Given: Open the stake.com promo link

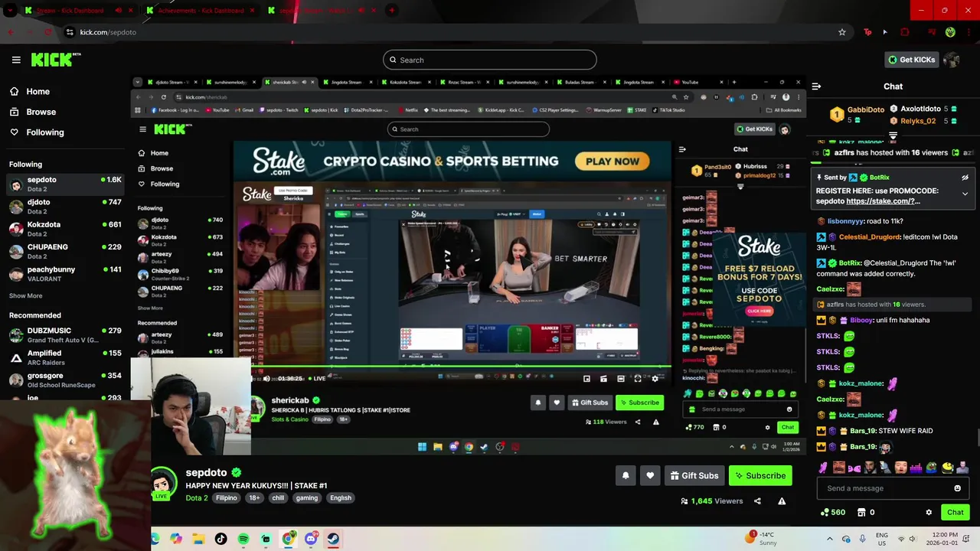Looking at the screenshot, I should click(x=883, y=201).
